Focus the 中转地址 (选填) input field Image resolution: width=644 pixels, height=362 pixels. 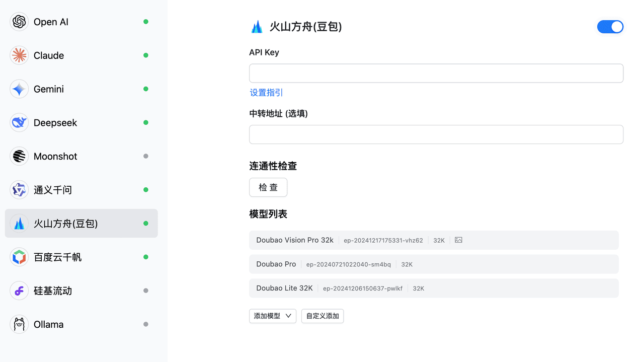click(x=436, y=134)
